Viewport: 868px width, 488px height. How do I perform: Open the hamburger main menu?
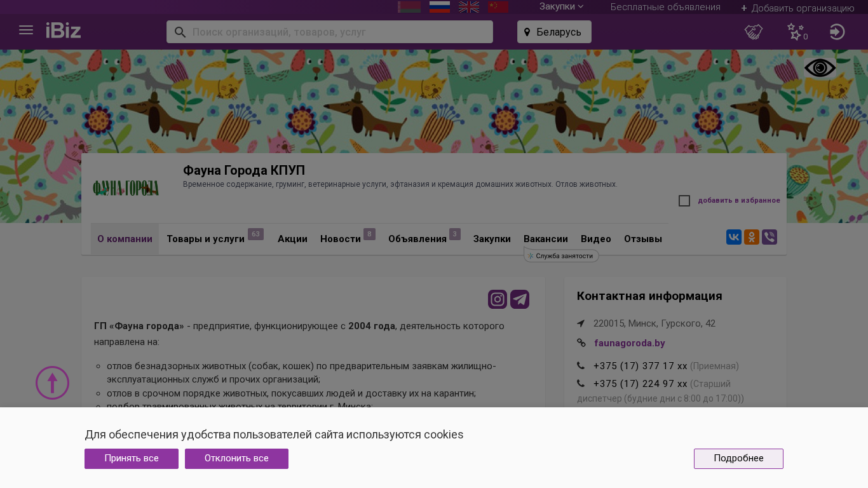point(26,30)
